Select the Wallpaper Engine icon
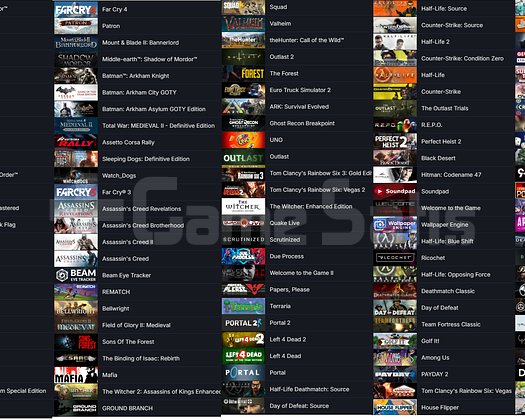This screenshot has height=420, width=525. click(x=395, y=224)
